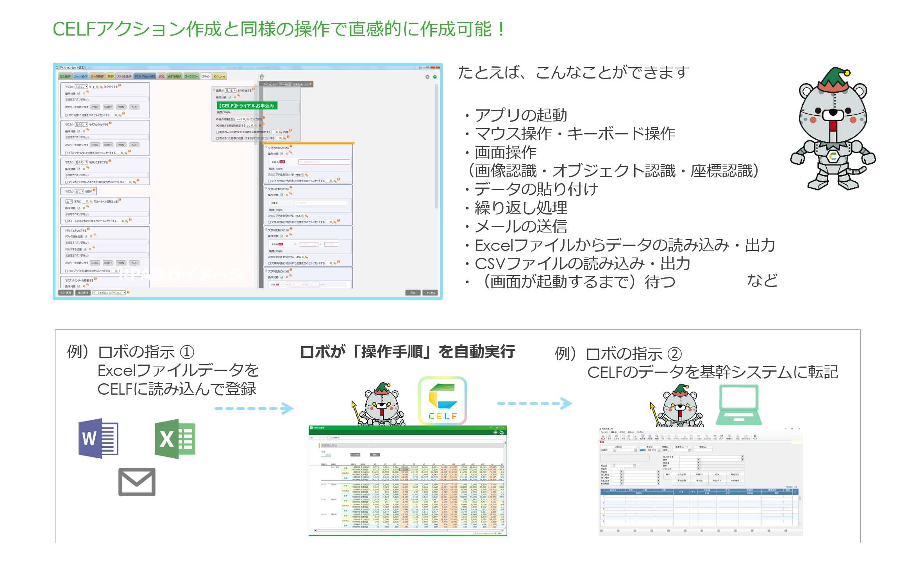Edit target of double-click action block
Image resolution: width=924 pixels, height=574 pixels.
(x=79, y=131)
